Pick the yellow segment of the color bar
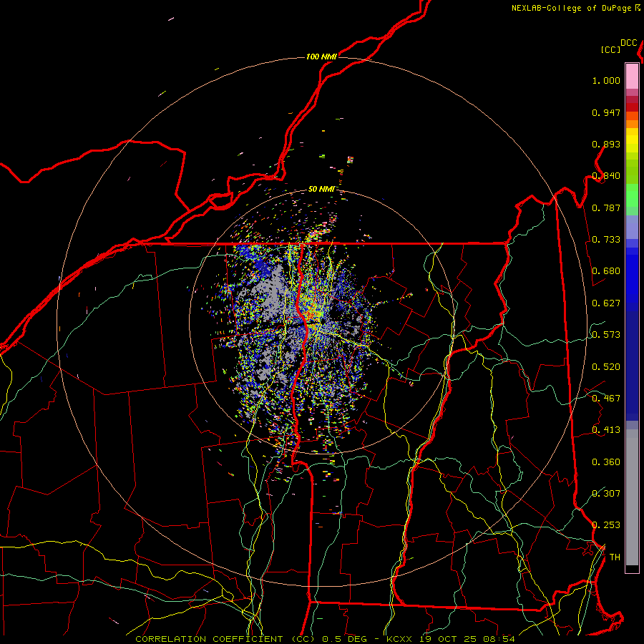Image resolution: width=644 pixels, height=644 pixels. click(x=632, y=142)
